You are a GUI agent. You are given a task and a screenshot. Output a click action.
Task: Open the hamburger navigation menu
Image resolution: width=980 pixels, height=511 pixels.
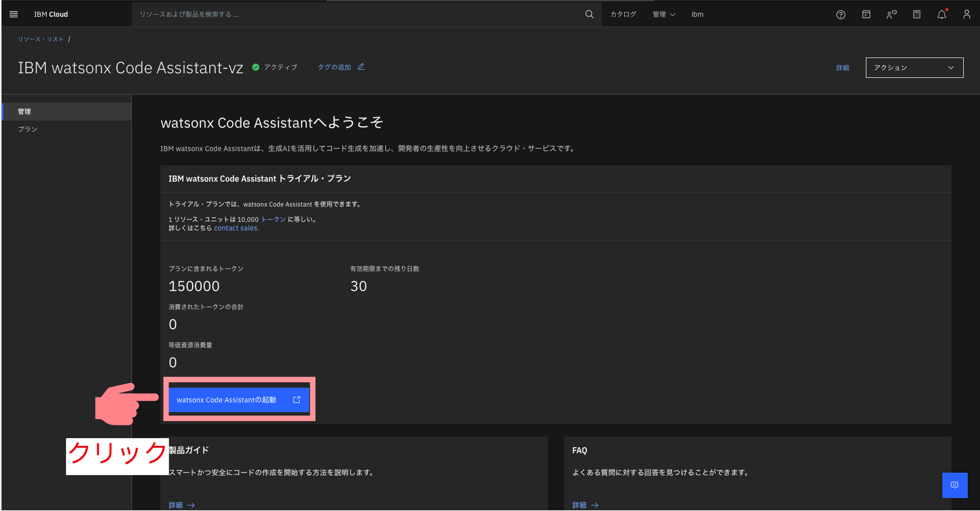point(14,14)
